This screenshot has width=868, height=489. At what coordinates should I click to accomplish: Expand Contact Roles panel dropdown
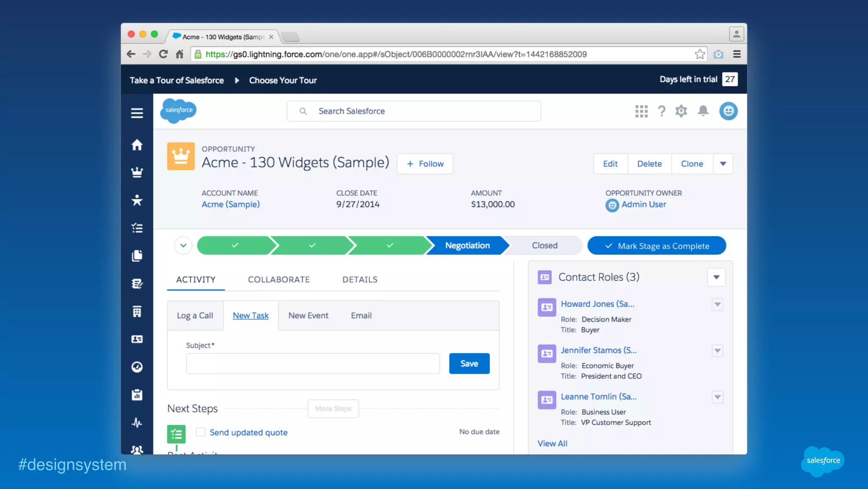coord(716,277)
